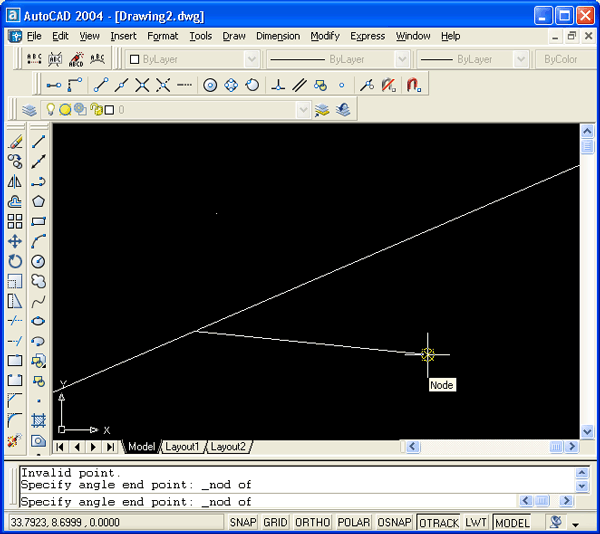Toggle SNAP mode in status bar

tap(243, 523)
